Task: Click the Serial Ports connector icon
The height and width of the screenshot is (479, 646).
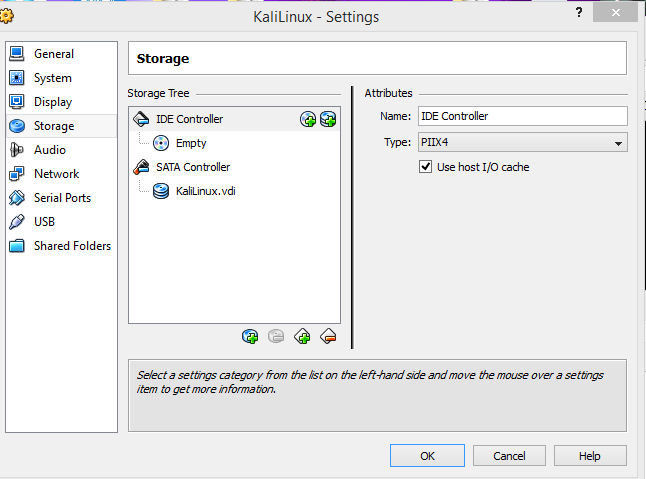Action: tap(17, 198)
